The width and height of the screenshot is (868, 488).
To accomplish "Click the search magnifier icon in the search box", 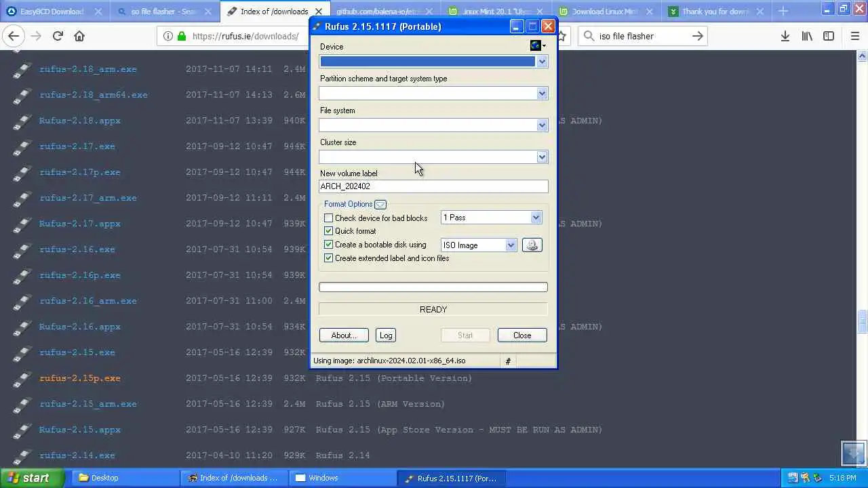I will (589, 36).
